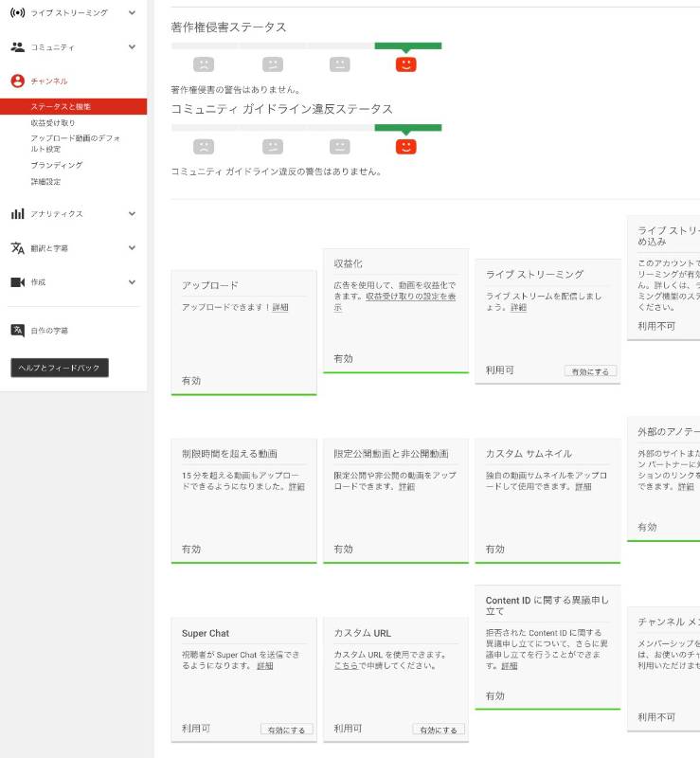Viewport: 700px width, 758px height.
Task: Click コミュニティ ガイドライン違反ステータス heading
Action: coord(281,109)
